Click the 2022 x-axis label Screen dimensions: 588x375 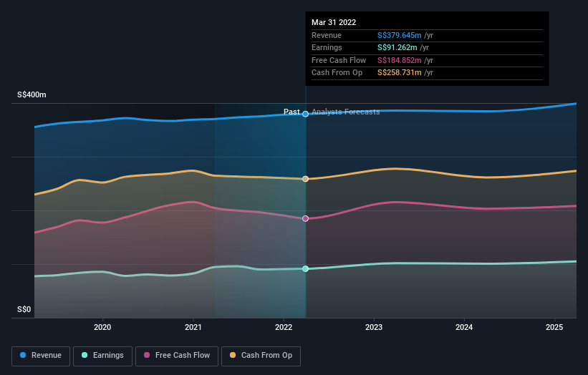[284, 327]
